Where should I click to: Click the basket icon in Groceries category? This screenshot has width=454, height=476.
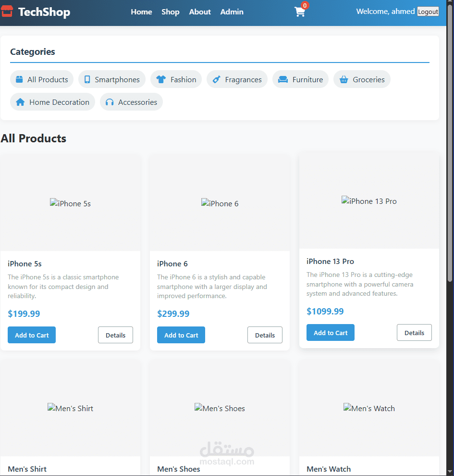click(x=344, y=79)
